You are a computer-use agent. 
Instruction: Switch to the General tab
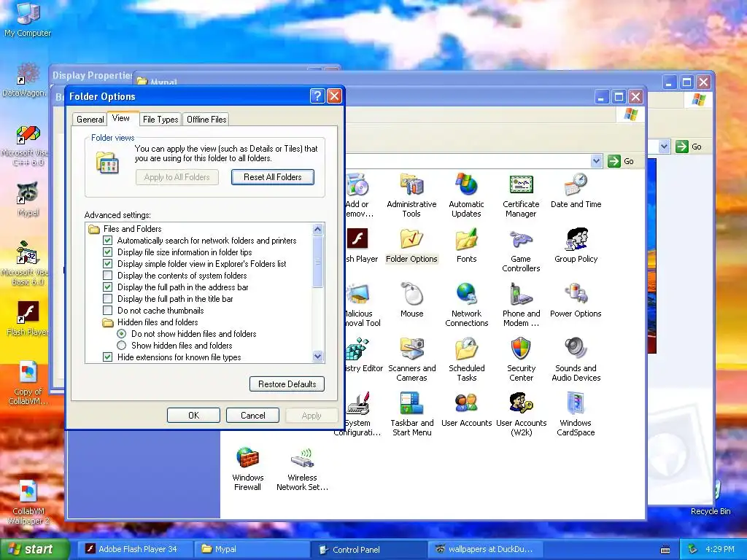(x=90, y=119)
